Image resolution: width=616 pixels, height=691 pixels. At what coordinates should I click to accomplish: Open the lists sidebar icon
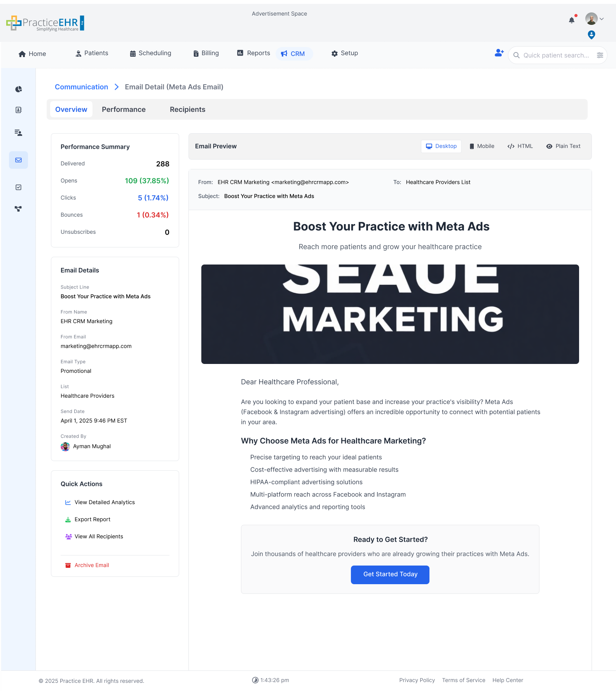[x=18, y=133]
